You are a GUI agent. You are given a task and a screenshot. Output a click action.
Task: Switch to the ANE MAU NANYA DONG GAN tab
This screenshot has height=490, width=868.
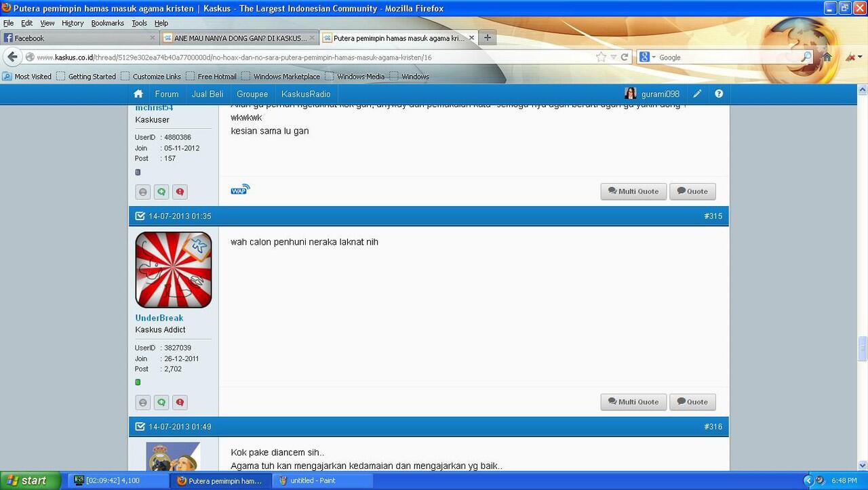(x=239, y=38)
